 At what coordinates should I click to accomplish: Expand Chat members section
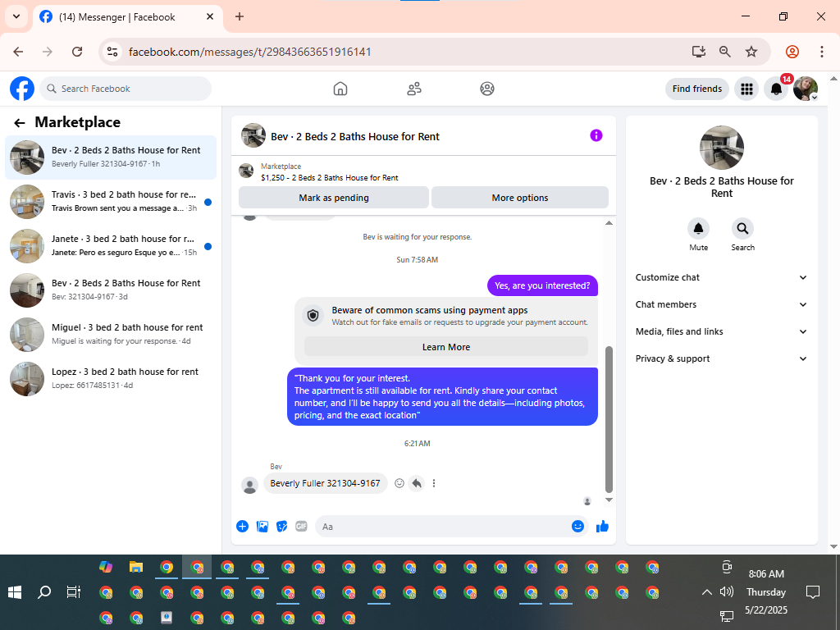coord(721,304)
